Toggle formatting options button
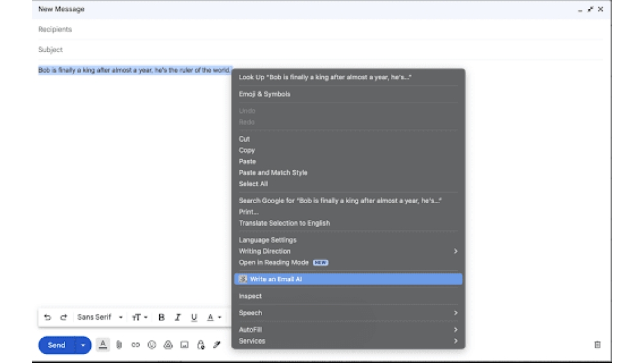This screenshot has width=644, height=363. (102, 345)
